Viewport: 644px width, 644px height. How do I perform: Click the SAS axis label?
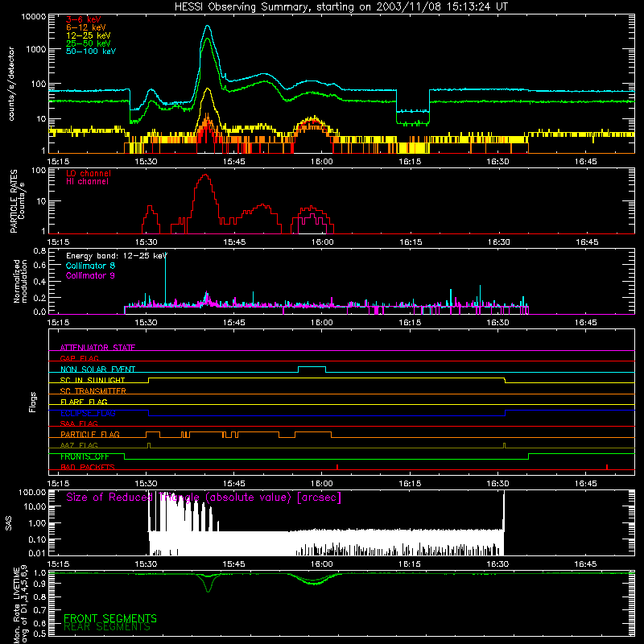pyautogui.click(x=9, y=522)
